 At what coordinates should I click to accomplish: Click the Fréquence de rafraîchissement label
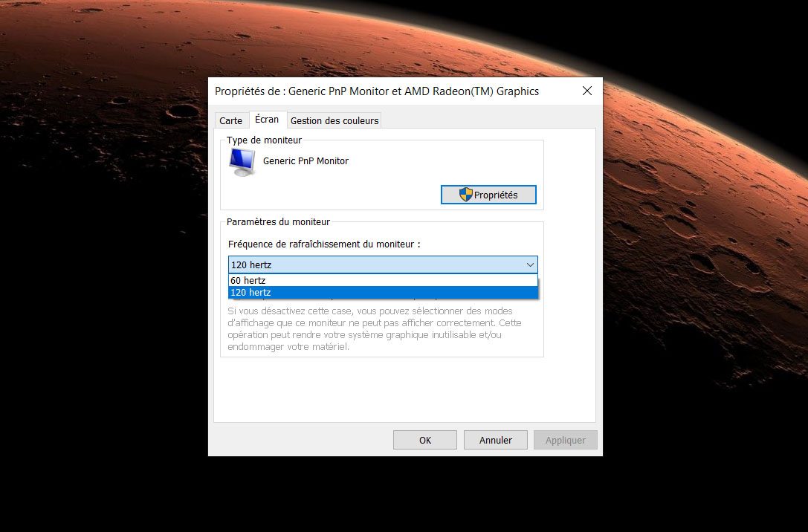324,244
